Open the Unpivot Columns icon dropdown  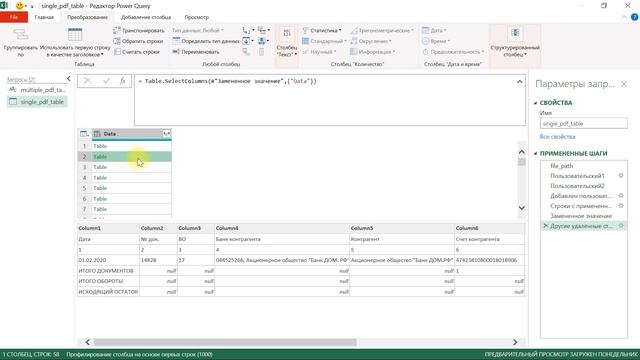[x=264, y=30]
